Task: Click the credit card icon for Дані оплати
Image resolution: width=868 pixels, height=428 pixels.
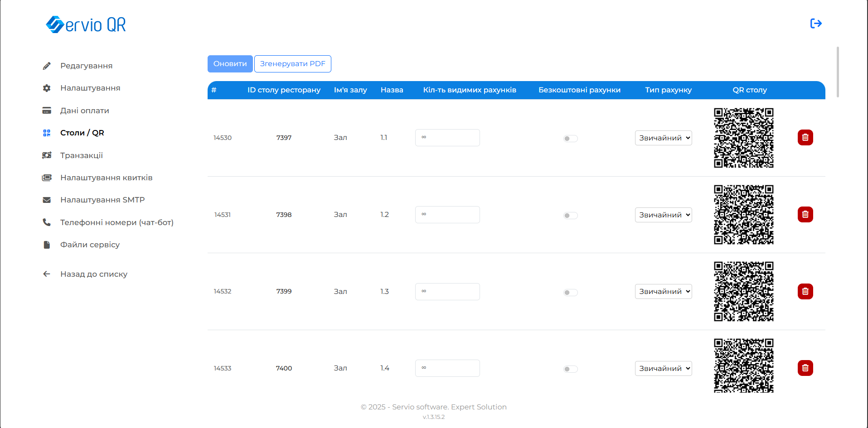Action: [x=47, y=111]
